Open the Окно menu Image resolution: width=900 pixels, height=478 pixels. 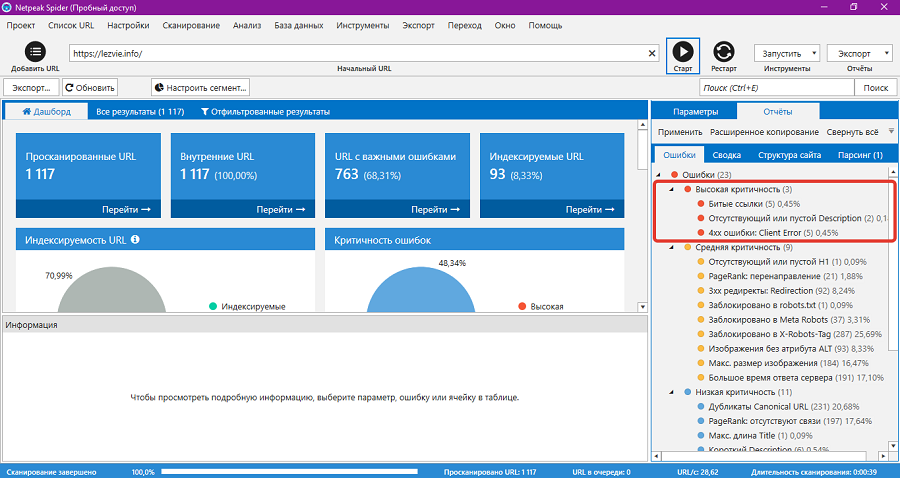(505, 25)
